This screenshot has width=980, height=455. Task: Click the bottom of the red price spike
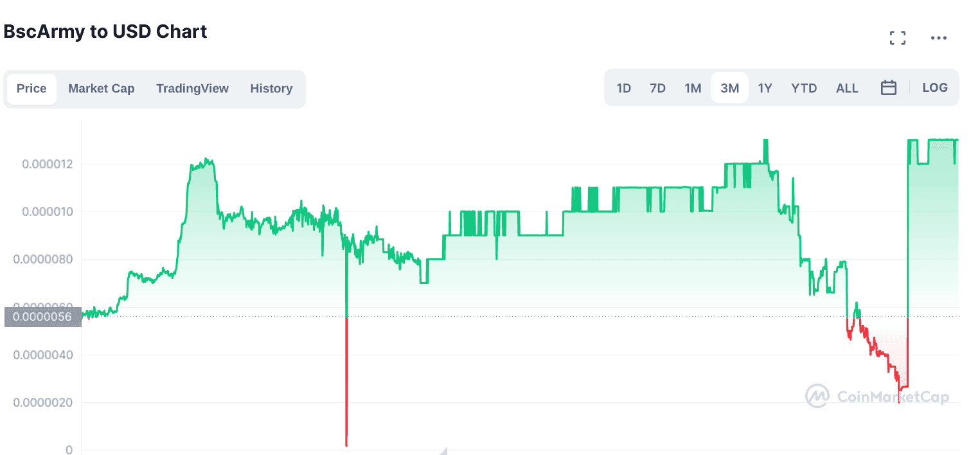346,444
